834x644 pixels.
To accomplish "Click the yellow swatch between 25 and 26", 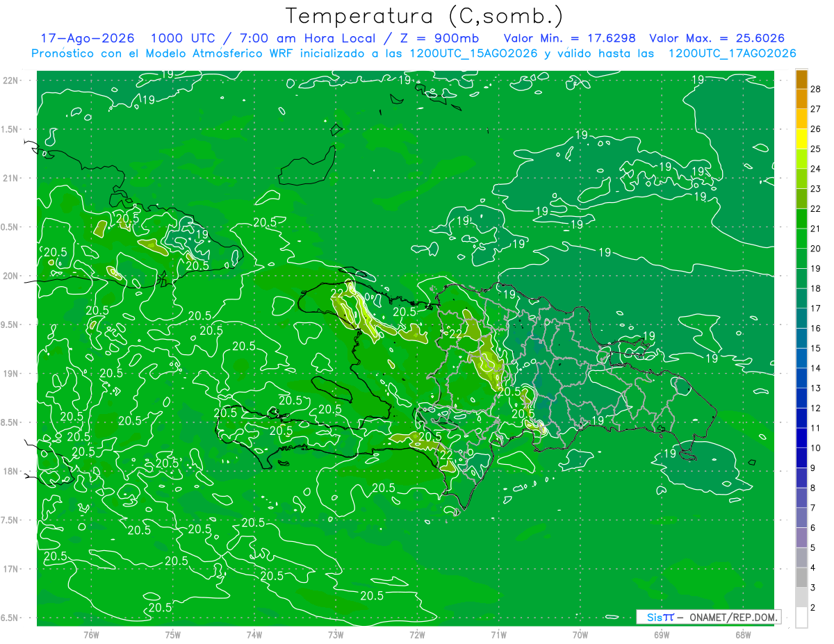I will tap(801, 138).
